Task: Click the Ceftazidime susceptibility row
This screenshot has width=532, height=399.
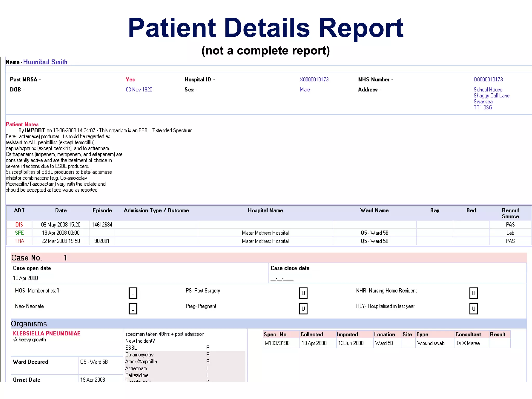Action: [x=185, y=375]
